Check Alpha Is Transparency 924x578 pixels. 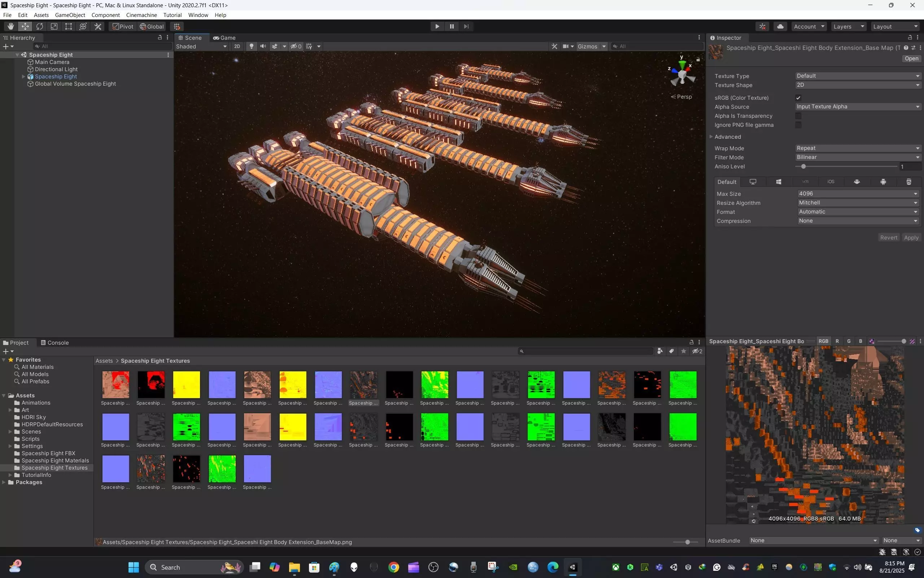(x=798, y=116)
